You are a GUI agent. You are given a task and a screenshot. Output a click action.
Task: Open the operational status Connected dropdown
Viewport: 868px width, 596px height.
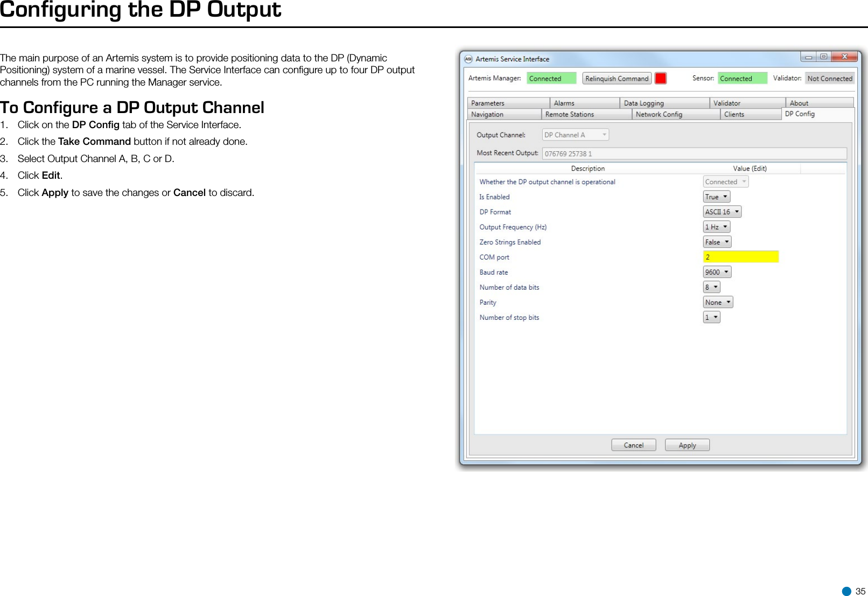pos(725,182)
